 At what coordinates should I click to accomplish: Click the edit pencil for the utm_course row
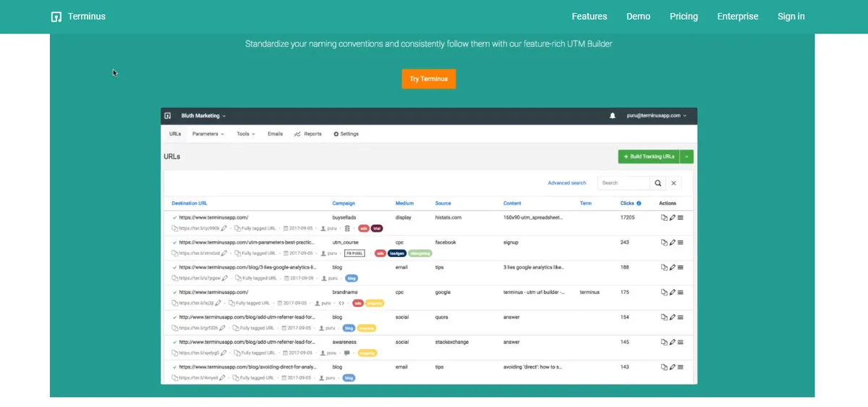pyautogui.click(x=672, y=243)
